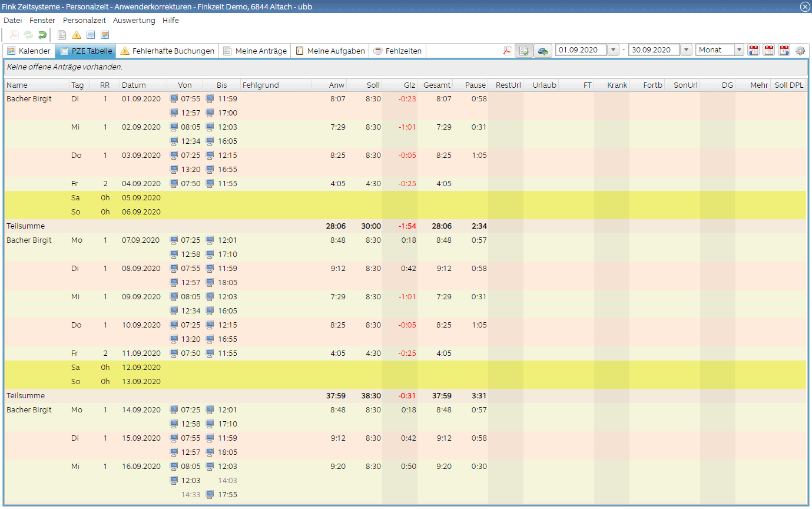
Task: Click the greyed time 14:03 on 16.09.2020
Action: tap(227, 481)
